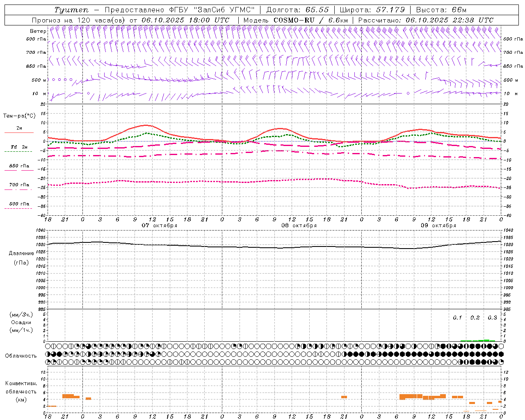Click the 0.3 precipitation amount value
The image size is (525, 420).
click(x=492, y=318)
